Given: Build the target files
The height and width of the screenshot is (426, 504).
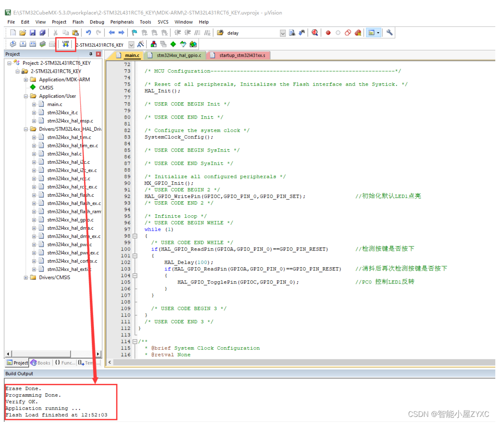Looking at the screenshot, I should (x=23, y=44).
